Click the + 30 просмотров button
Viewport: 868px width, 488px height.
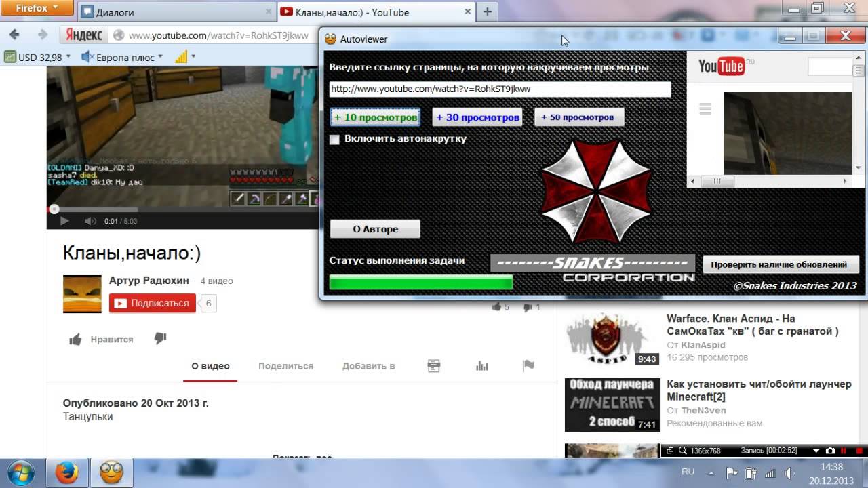(477, 117)
